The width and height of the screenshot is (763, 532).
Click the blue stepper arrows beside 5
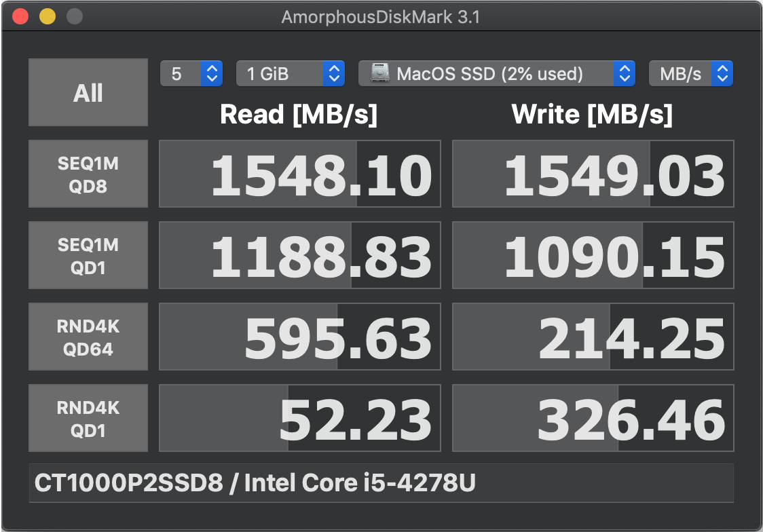[x=212, y=74]
